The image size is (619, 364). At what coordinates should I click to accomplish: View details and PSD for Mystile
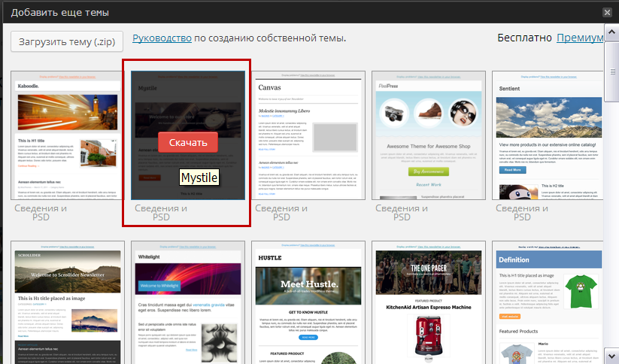[x=161, y=212]
